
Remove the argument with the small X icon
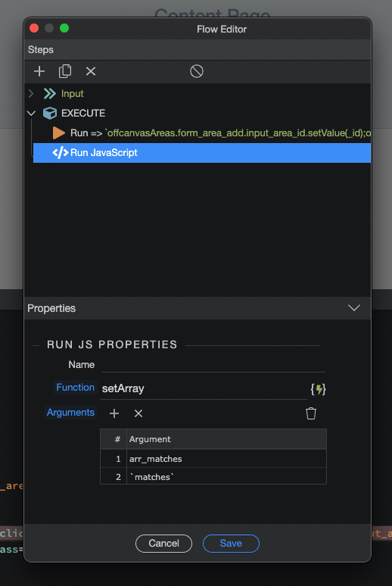(x=138, y=413)
